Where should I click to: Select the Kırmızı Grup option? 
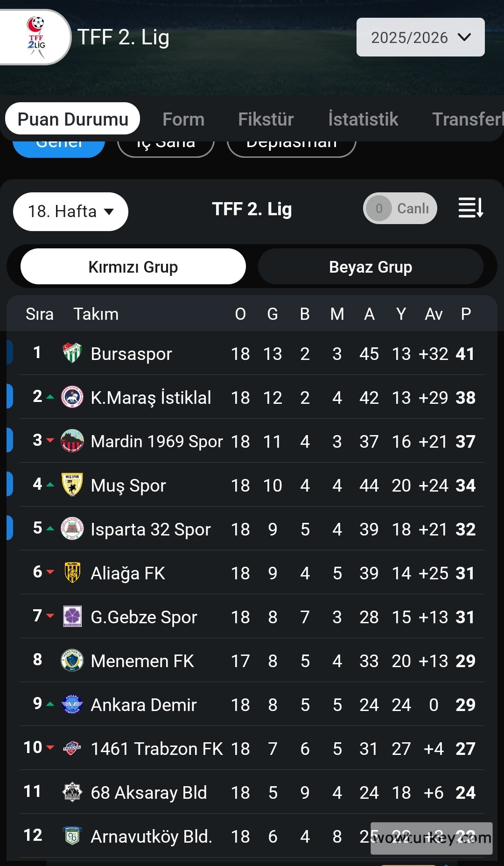(133, 267)
